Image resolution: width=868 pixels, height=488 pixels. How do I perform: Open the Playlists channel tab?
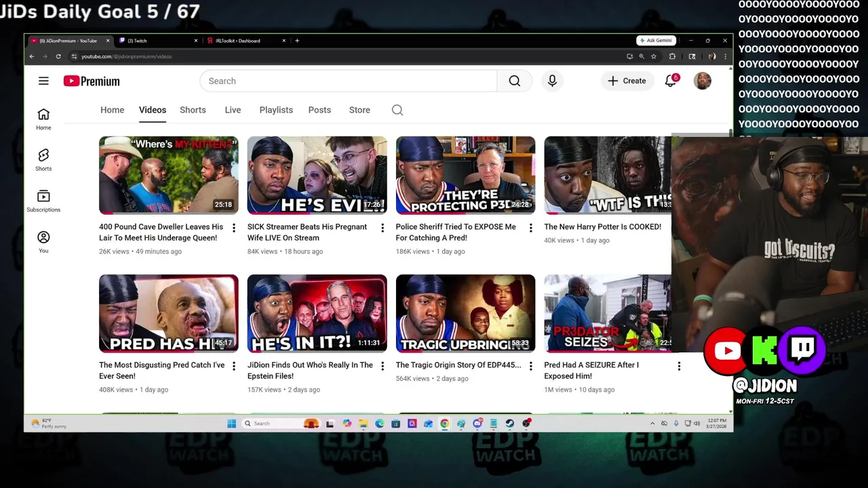[x=276, y=110]
